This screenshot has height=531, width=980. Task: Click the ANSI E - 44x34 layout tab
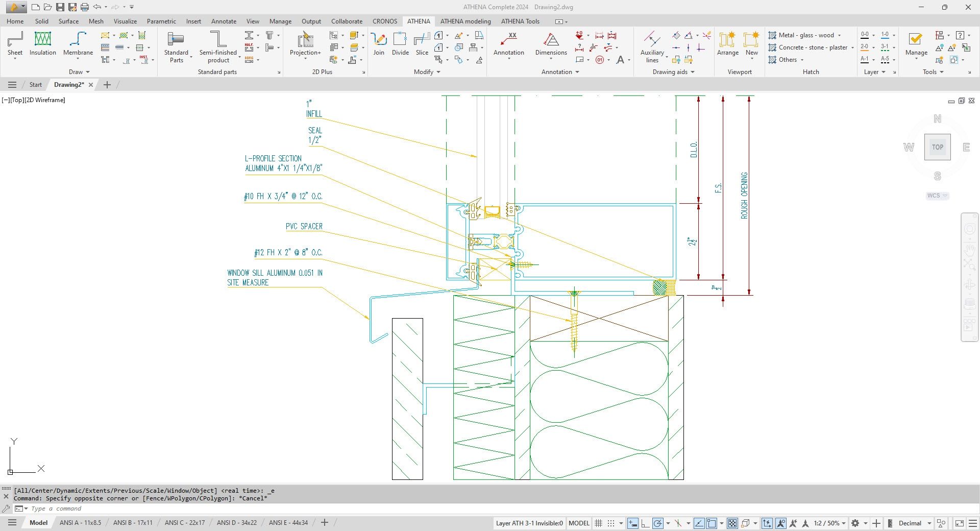click(288, 523)
